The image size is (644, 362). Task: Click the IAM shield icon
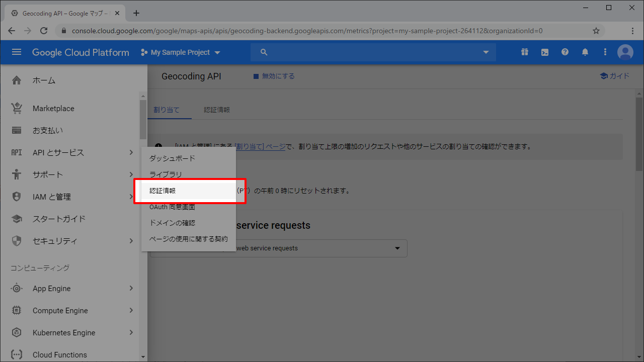click(17, 197)
